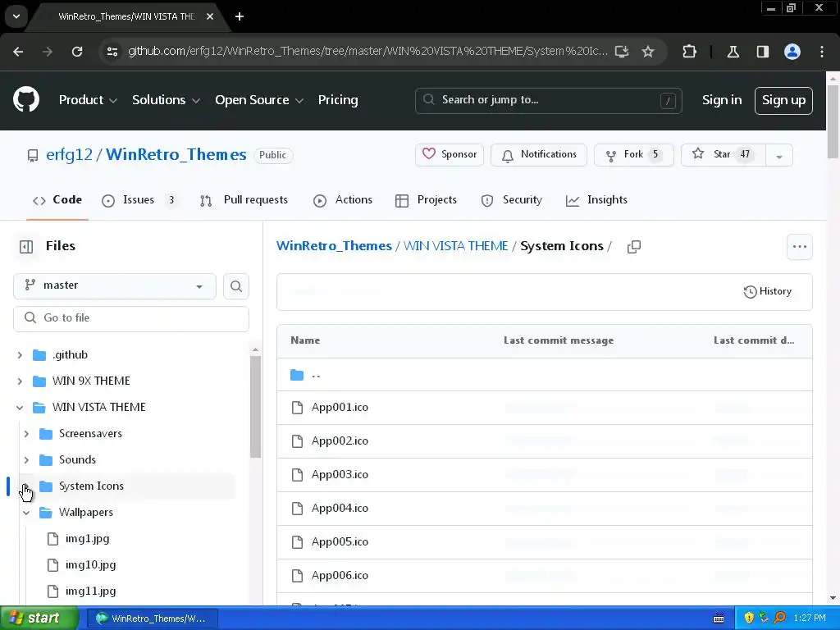This screenshot has height=630, width=840.
Task: Open the Pricing page
Action: point(338,100)
